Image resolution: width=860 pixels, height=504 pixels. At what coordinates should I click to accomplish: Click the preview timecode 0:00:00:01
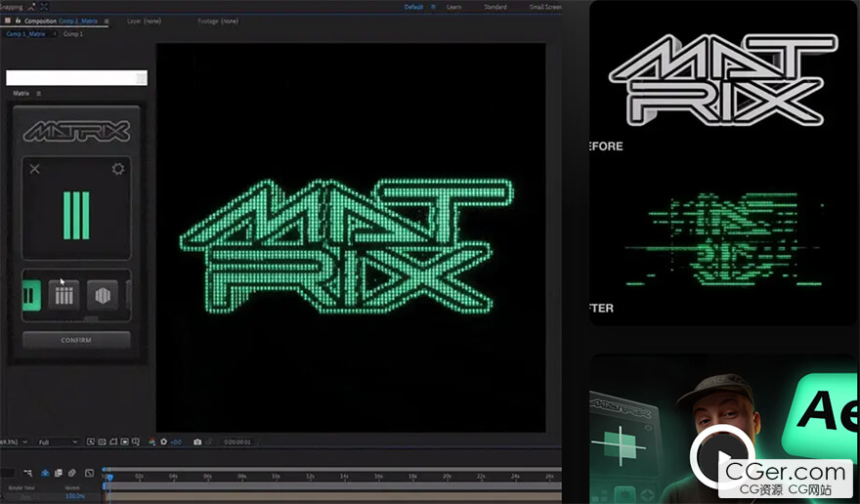coord(237,442)
